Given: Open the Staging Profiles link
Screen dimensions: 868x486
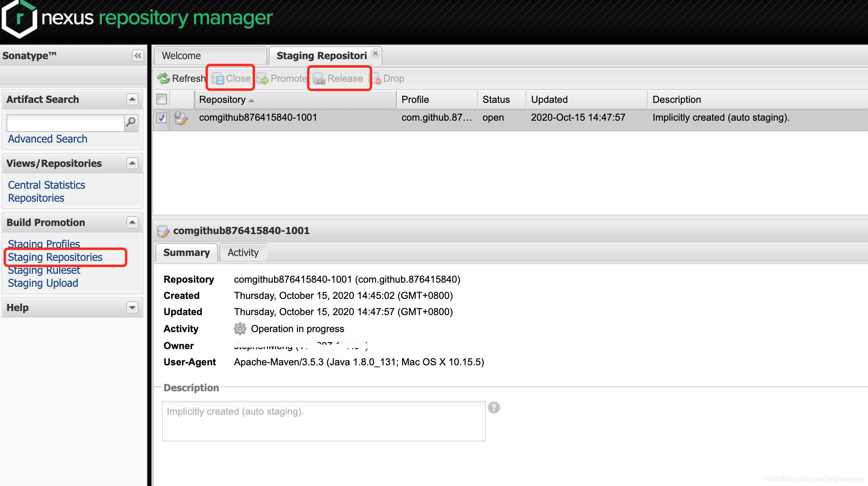Looking at the screenshot, I should pyautogui.click(x=44, y=244).
